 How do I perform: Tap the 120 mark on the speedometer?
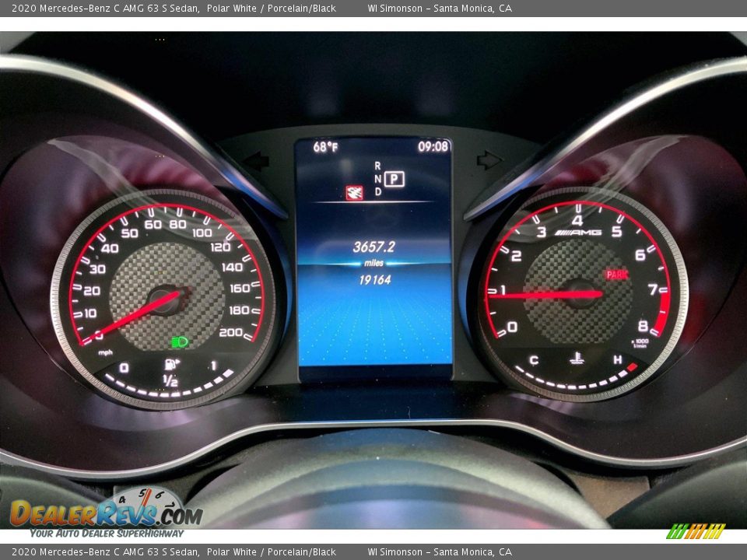[220, 247]
